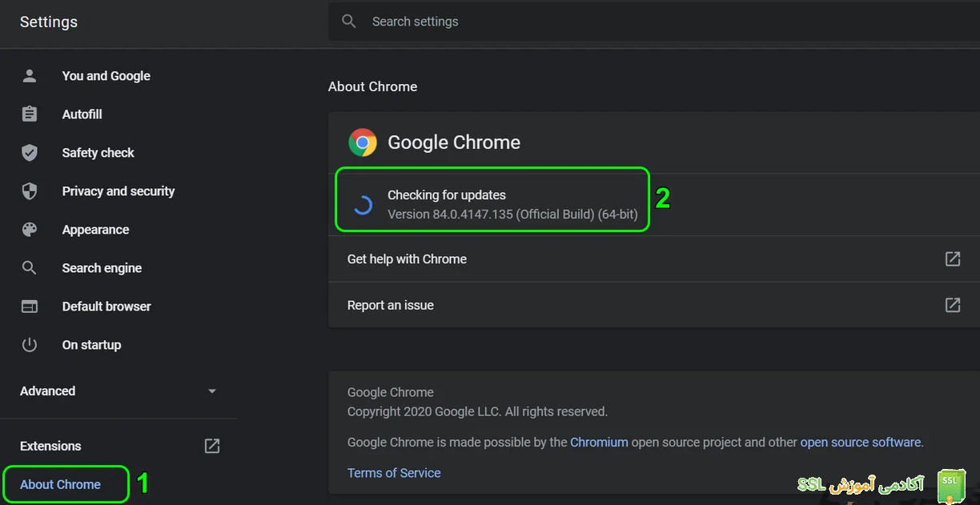Screen dimensions: 980x505
Task: Click the Google Chrome title beside the logo
Action: pos(454,142)
